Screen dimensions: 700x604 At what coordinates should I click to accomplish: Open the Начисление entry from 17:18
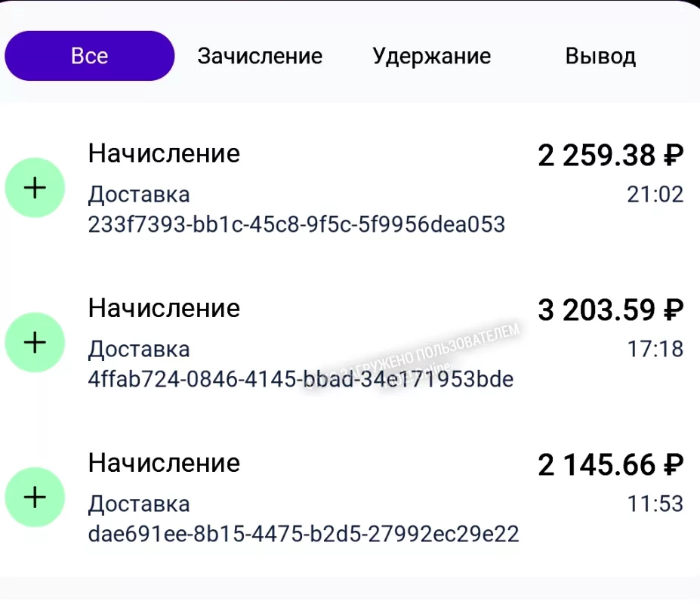pyautogui.click(x=164, y=308)
